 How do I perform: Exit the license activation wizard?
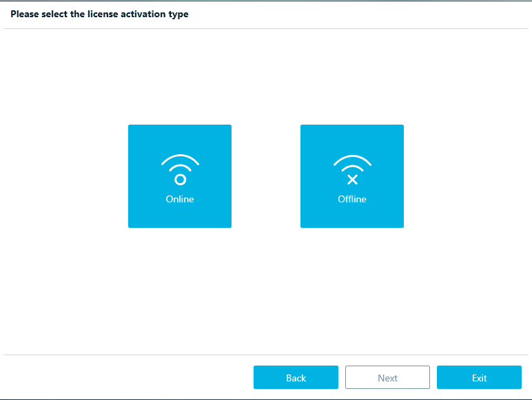point(479,377)
